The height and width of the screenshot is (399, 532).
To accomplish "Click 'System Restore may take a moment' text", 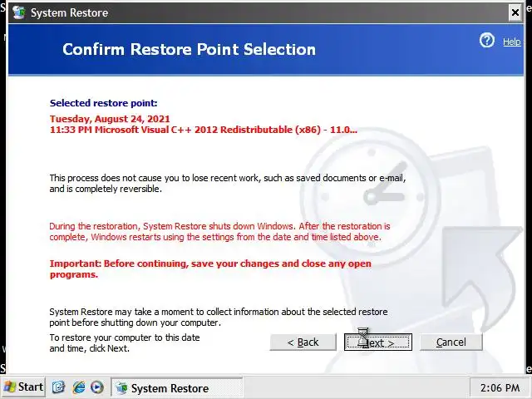I will [x=219, y=317].
